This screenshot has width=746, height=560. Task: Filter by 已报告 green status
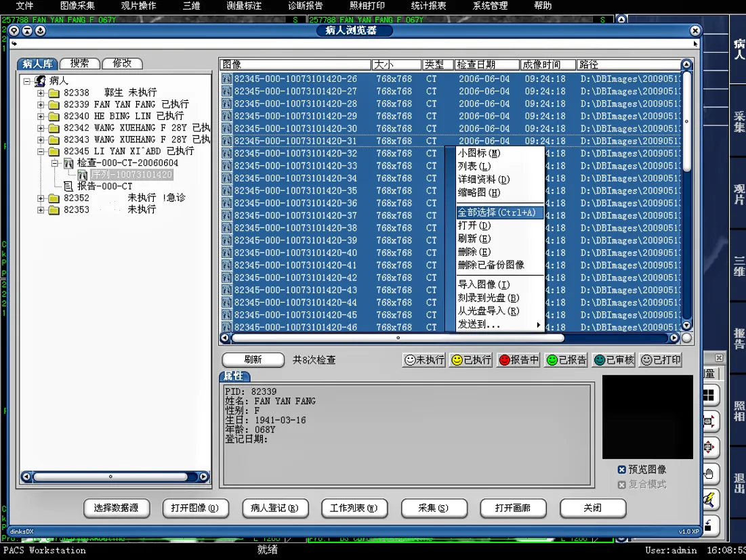coord(566,360)
